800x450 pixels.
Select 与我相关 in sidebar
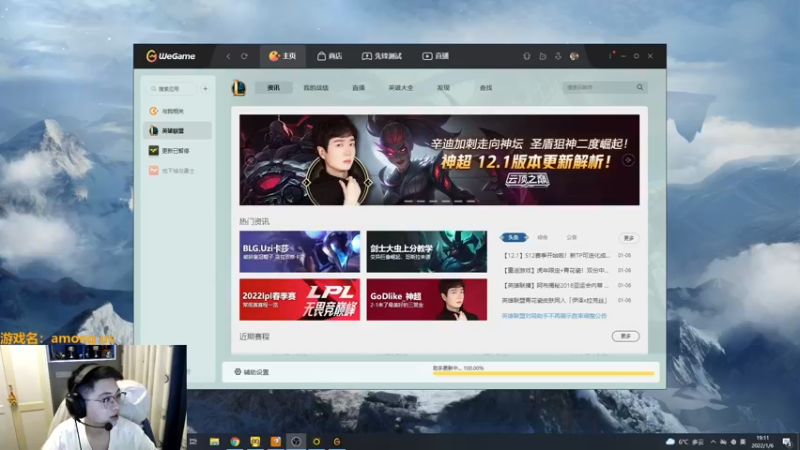(177, 111)
